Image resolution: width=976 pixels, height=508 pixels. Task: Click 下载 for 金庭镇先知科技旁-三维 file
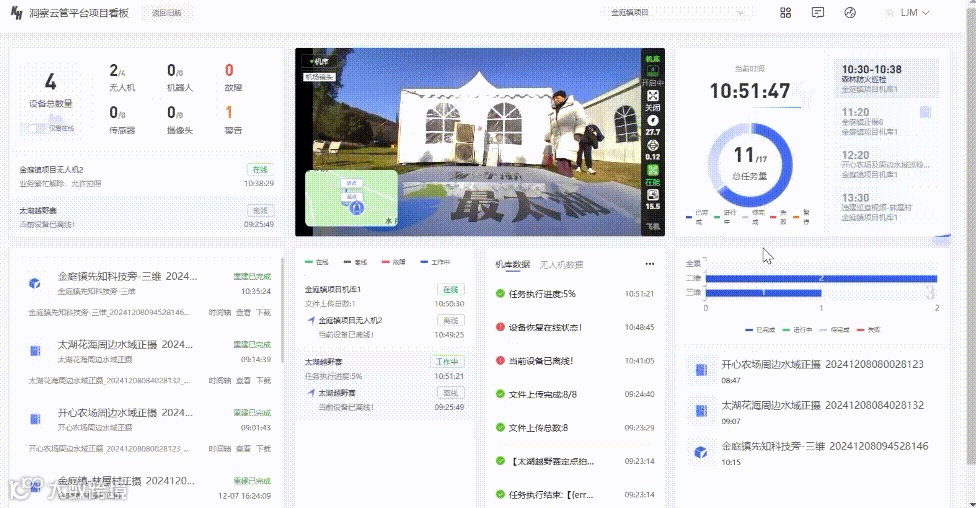[x=263, y=313]
